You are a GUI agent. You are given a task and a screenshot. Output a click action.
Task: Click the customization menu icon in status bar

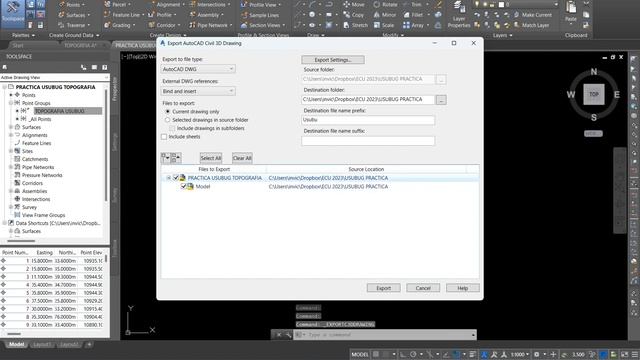click(x=635, y=354)
